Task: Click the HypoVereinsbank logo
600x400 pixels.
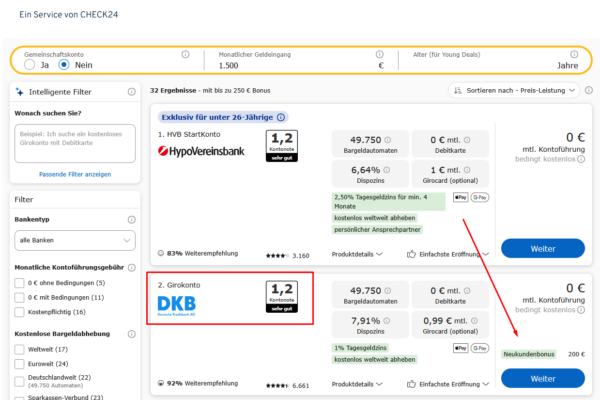Action: [x=201, y=151]
